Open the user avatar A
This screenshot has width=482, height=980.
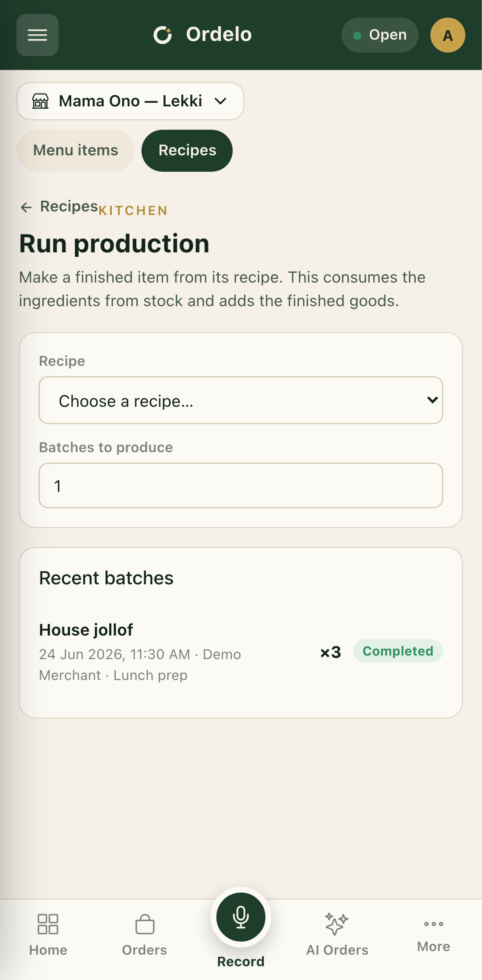(x=448, y=35)
